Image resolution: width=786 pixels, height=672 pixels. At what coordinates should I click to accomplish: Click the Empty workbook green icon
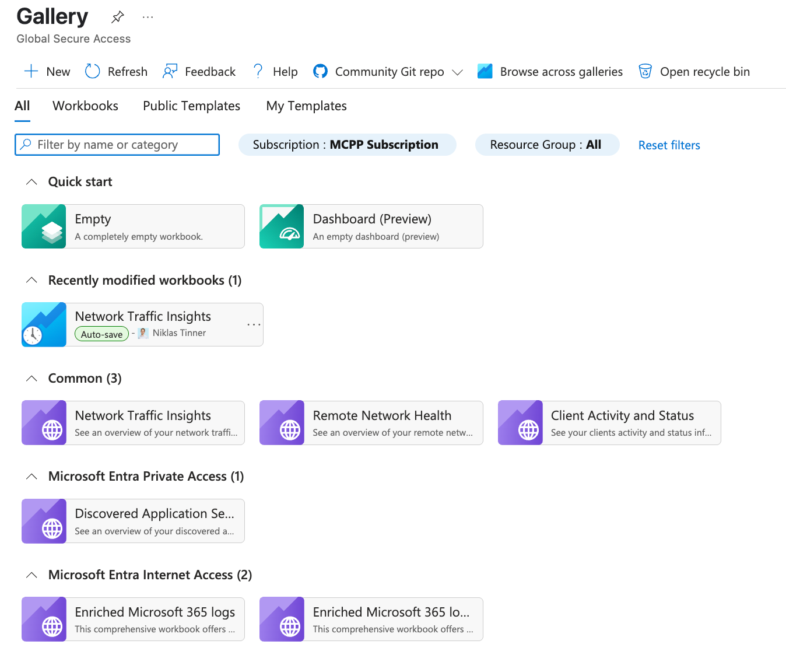tap(44, 226)
